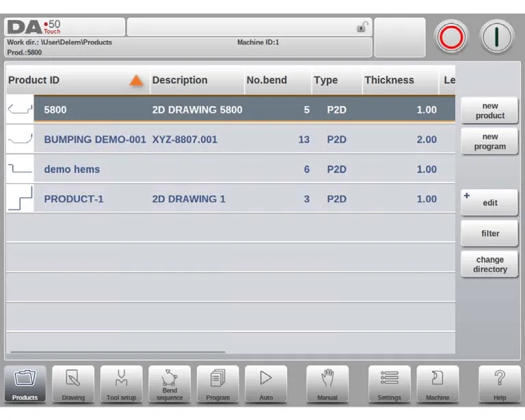Viewport: 525px width, 420px height.
Task: Open the Machine mode icon
Action: click(x=437, y=384)
